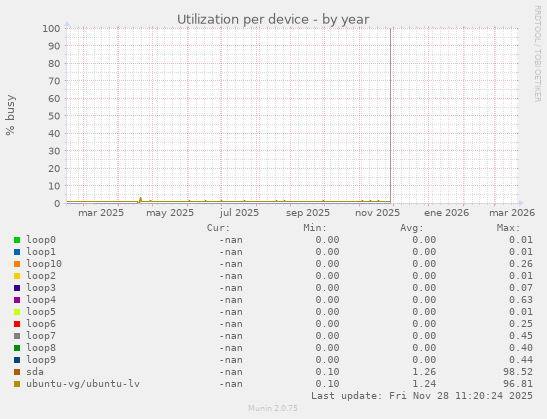Select the loop9 legend label
This screenshot has height=419, width=547.
(41, 360)
